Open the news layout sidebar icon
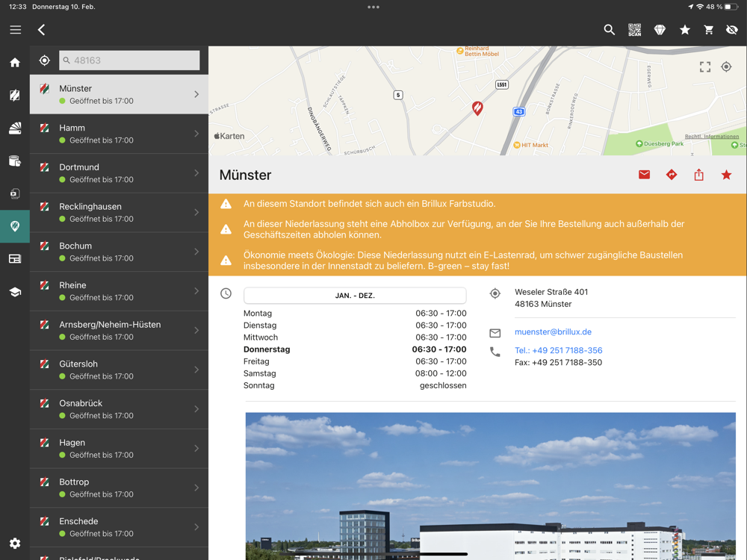This screenshot has width=747, height=560. (x=15, y=258)
